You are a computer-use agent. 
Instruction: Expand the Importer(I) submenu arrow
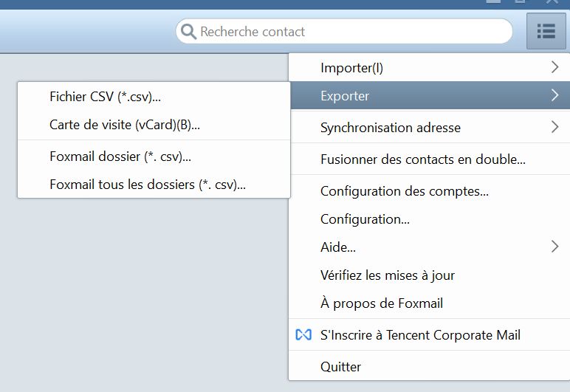tap(554, 67)
